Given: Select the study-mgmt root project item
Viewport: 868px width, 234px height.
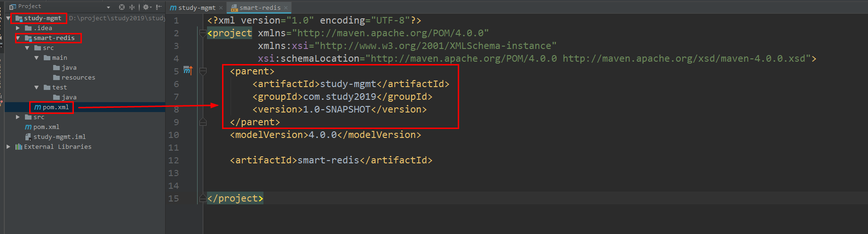Looking at the screenshot, I should [x=42, y=18].
